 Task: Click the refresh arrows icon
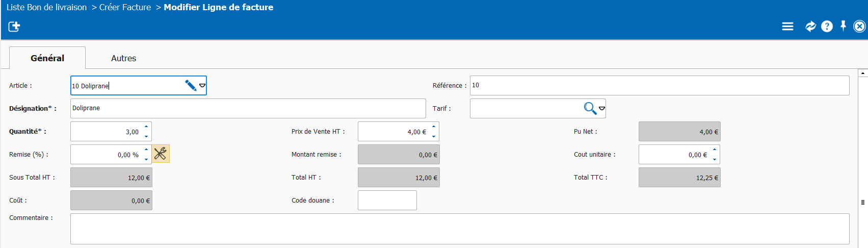810,27
